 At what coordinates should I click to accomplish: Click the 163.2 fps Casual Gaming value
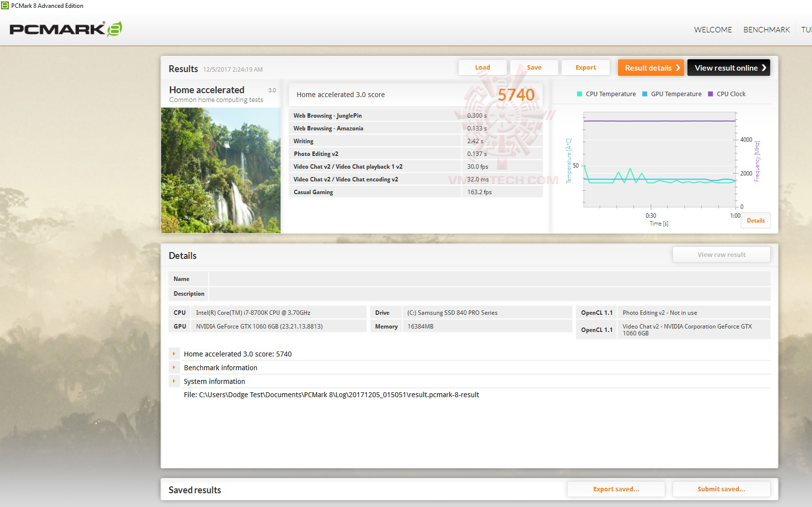tap(479, 192)
